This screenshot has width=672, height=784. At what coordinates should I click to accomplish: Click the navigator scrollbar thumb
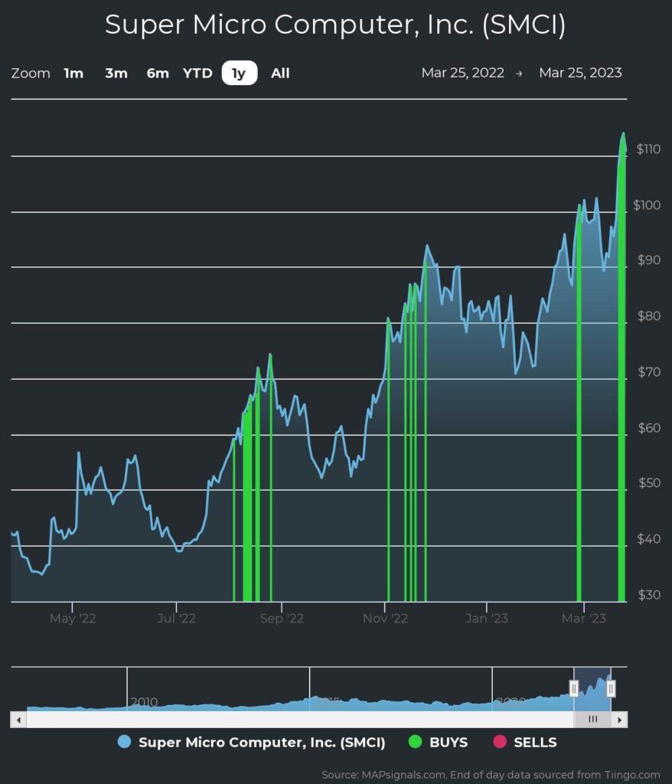tap(592, 720)
